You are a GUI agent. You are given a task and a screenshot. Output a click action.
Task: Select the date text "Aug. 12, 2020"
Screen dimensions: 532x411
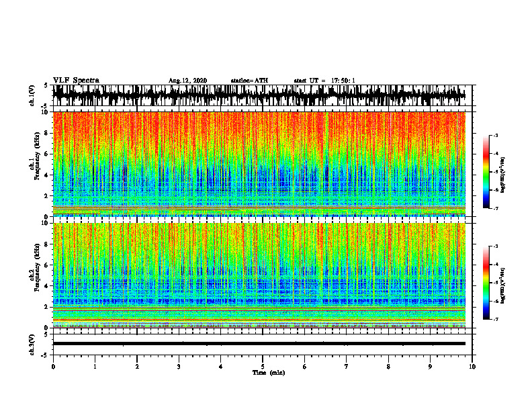pos(187,81)
